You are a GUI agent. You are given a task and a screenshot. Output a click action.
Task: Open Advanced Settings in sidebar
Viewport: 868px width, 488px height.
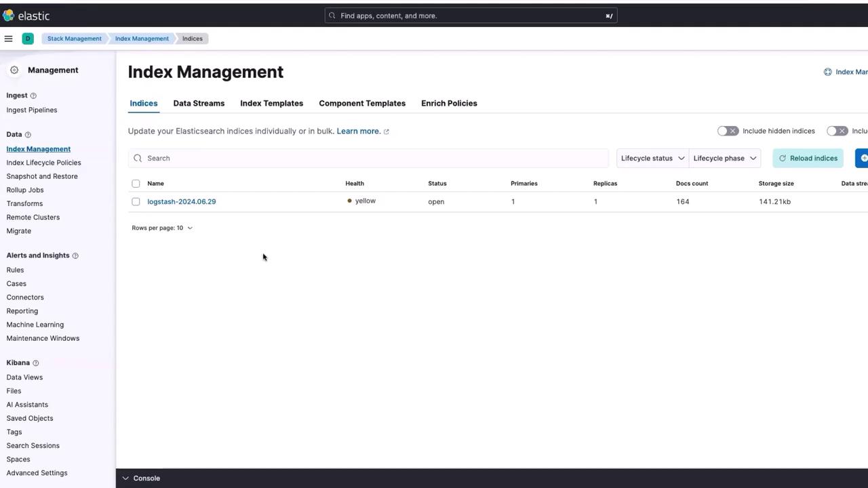pyautogui.click(x=37, y=473)
